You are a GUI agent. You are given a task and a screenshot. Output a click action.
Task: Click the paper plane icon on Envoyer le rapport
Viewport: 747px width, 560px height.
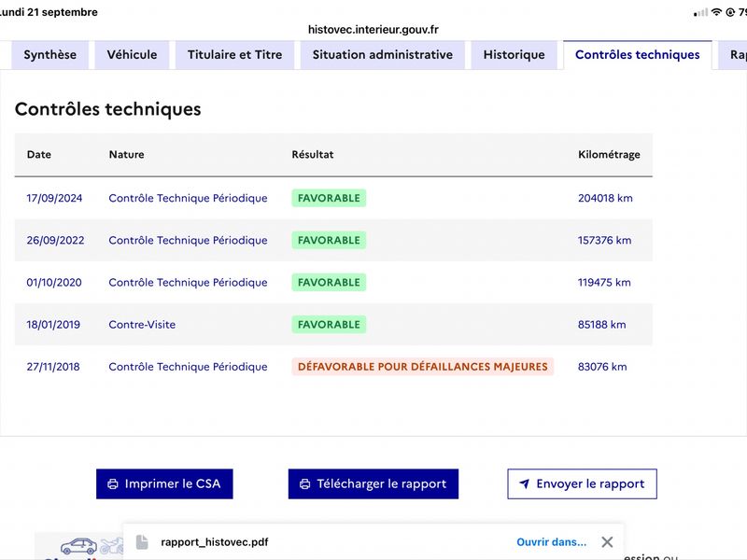coord(524,483)
